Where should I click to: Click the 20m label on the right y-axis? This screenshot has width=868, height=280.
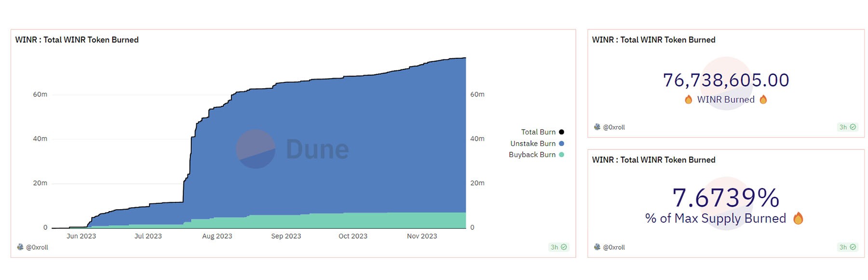(x=477, y=183)
